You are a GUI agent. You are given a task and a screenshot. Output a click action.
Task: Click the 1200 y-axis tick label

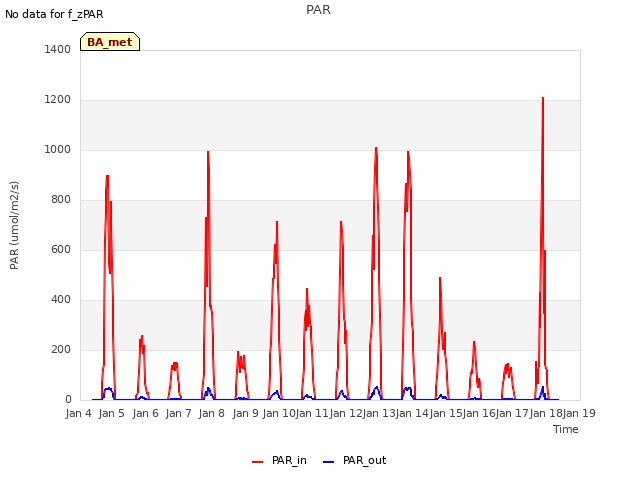[x=58, y=100]
